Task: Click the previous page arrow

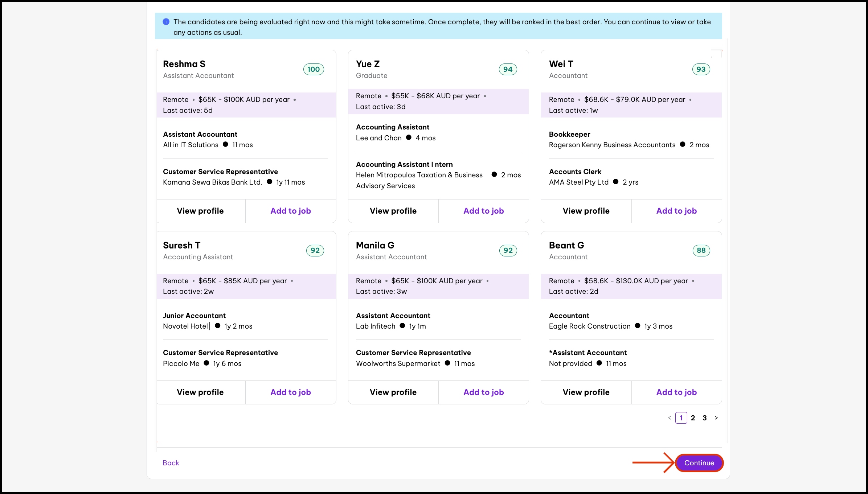Action: 670,418
